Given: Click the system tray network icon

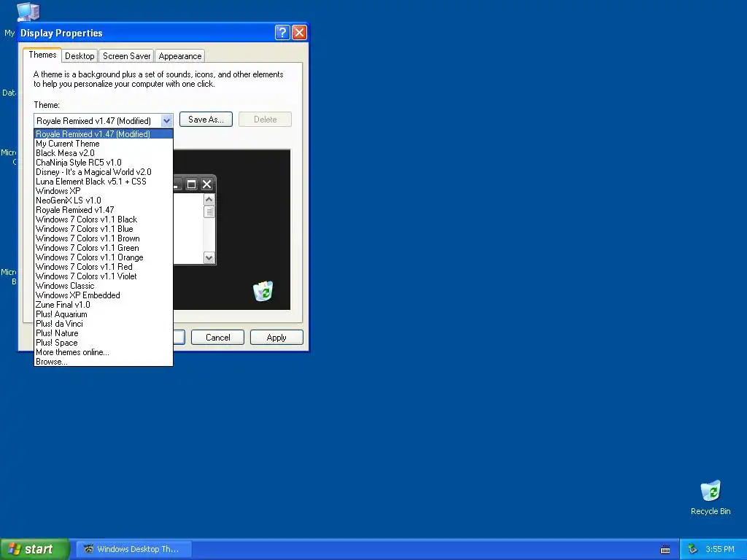Looking at the screenshot, I should point(693,549).
